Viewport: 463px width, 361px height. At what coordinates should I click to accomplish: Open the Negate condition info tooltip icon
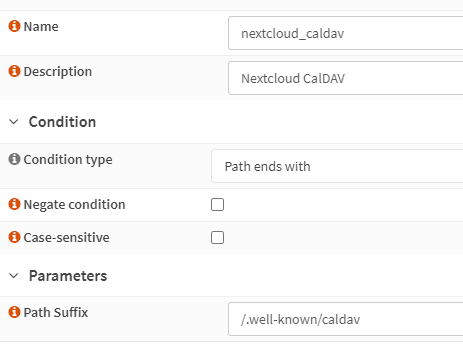pyautogui.click(x=14, y=204)
